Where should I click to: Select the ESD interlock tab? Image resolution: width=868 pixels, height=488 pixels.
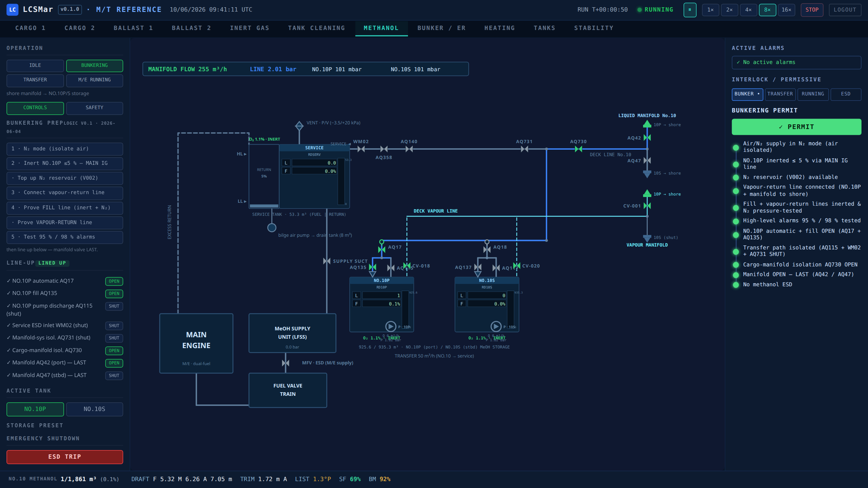point(846,94)
